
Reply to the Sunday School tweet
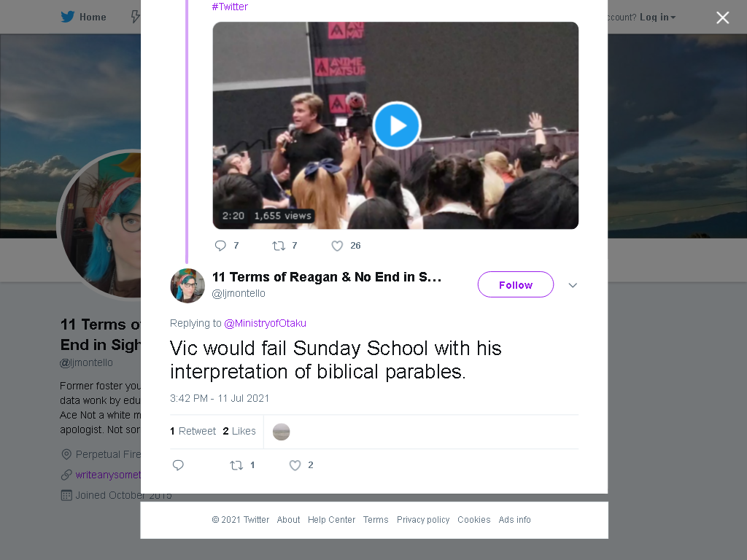(x=178, y=465)
